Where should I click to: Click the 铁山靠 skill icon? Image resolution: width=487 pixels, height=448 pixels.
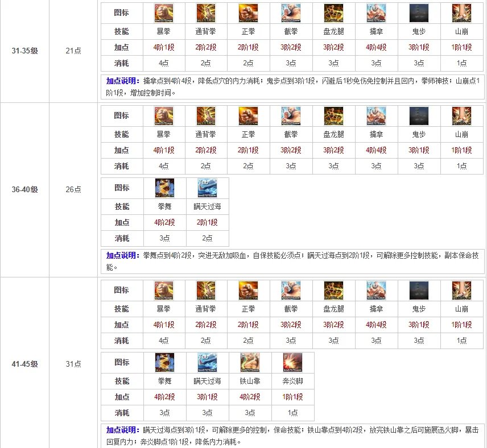[x=249, y=363]
